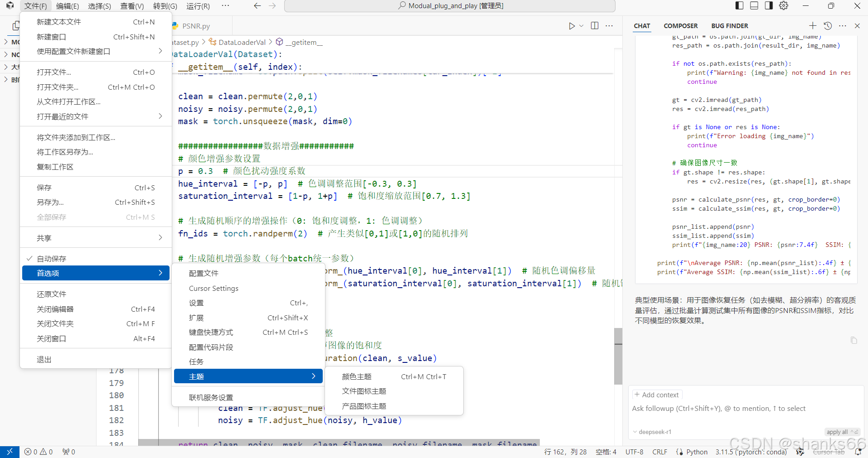Image resolution: width=868 pixels, height=458 pixels.
Task: Open the 选择(S) menu
Action: tap(100, 6)
